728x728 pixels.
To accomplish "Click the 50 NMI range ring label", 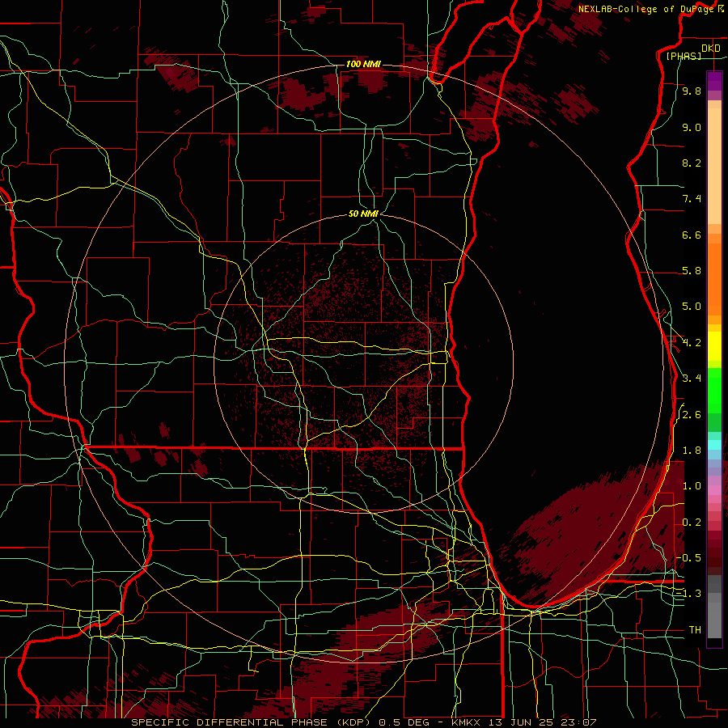I will (x=363, y=214).
